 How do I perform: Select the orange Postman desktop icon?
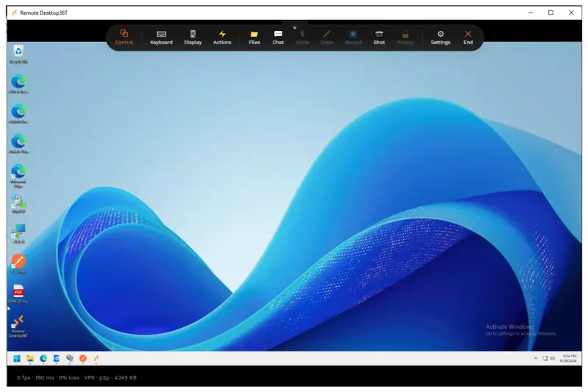(18, 264)
